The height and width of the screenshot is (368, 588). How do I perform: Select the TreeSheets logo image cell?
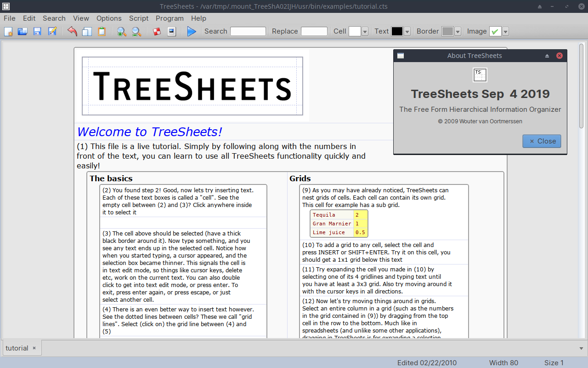[x=192, y=86]
